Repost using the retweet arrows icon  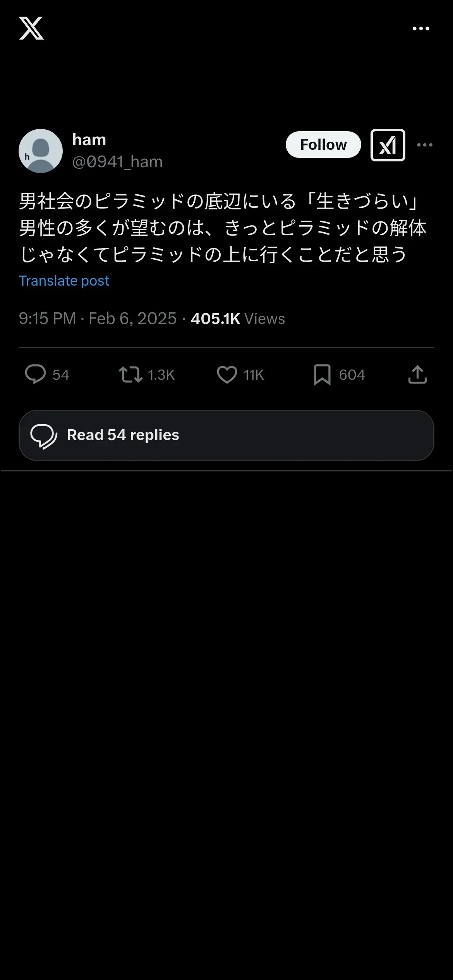(130, 375)
